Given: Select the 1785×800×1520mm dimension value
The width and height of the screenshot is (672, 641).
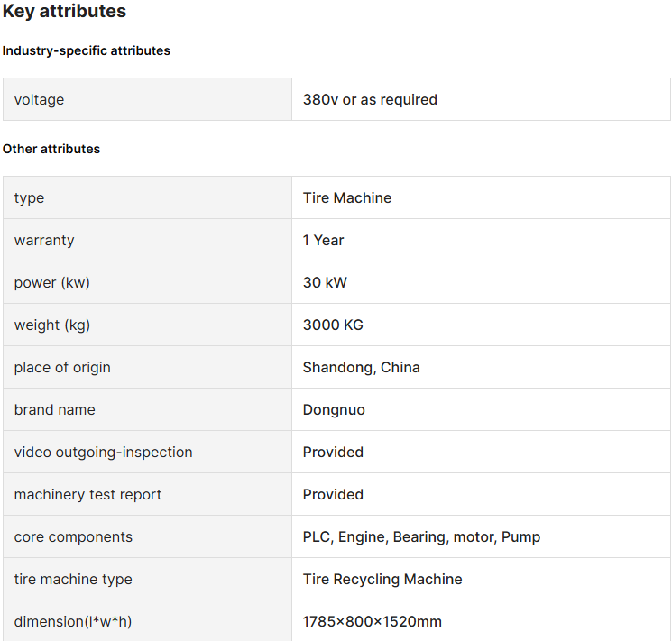Looking at the screenshot, I should (x=372, y=621).
